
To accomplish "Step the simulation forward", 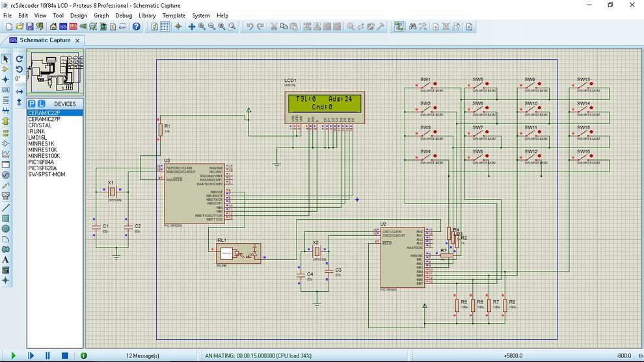I will (31, 356).
